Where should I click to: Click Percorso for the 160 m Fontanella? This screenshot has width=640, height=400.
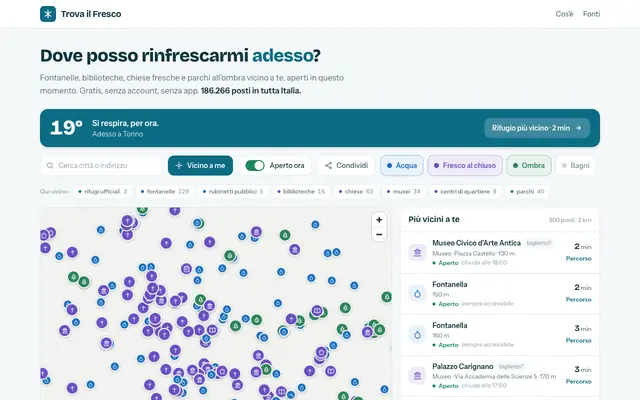click(x=578, y=340)
